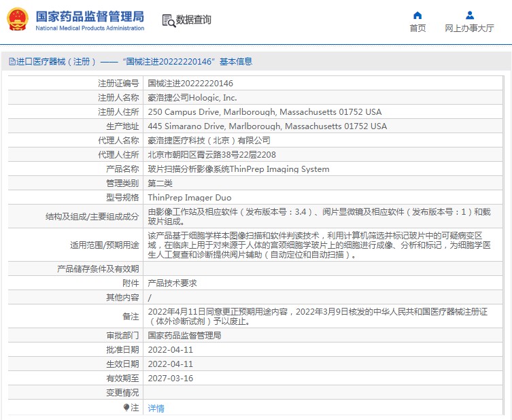Click the 注册证编号 label
This screenshot has height=420, width=512.
(x=118, y=83)
